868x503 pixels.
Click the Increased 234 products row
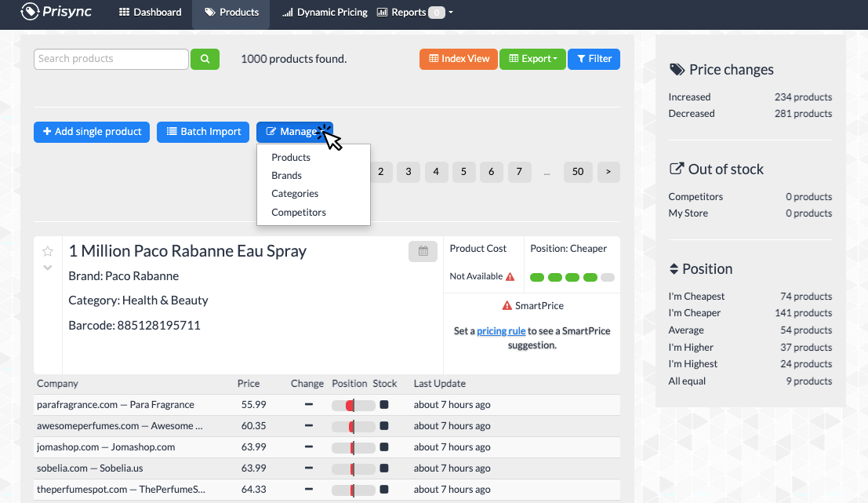pyautogui.click(x=750, y=97)
